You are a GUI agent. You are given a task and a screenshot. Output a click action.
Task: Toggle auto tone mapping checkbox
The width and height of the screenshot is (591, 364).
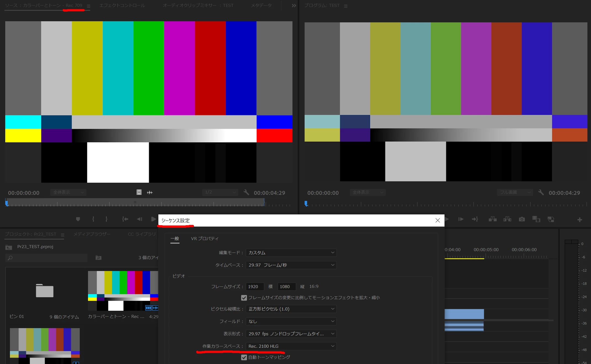[x=244, y=357]
